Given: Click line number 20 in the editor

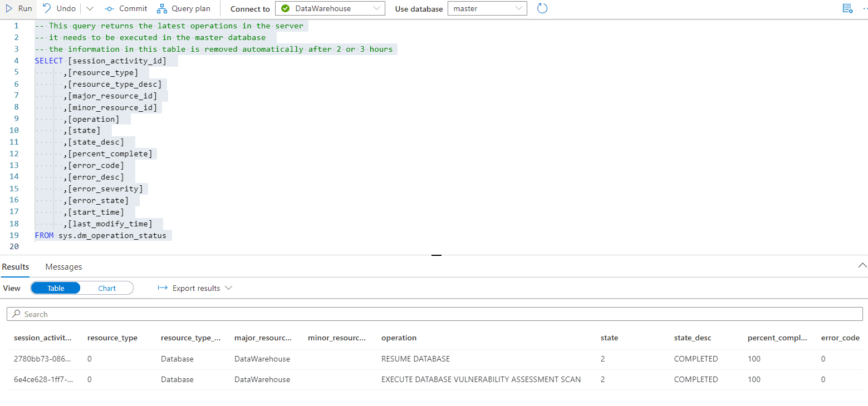Looking at the screenshot, I should pyautogui.click(x=14, y=246).
